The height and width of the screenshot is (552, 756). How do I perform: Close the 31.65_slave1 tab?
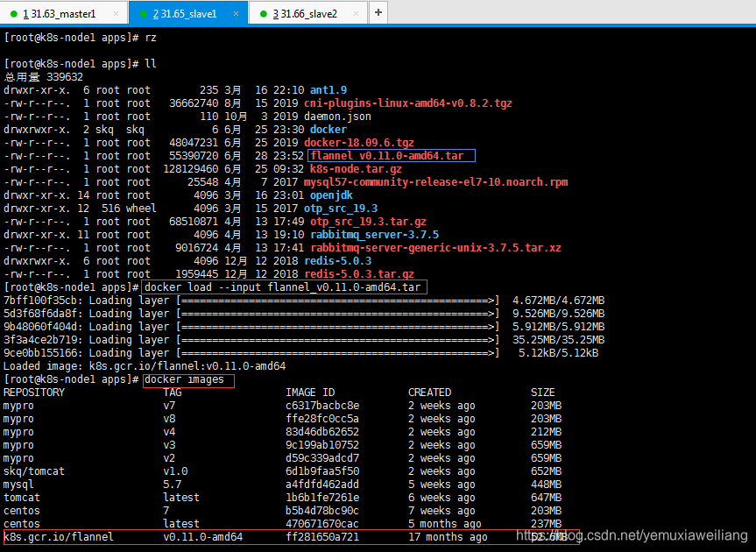click(236, 14)
